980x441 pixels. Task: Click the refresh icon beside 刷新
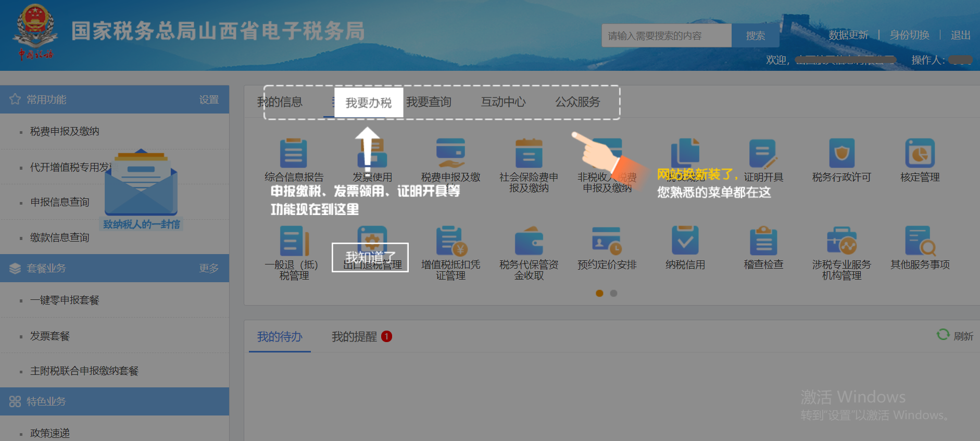pyautogui.click(x=943, y=335)
